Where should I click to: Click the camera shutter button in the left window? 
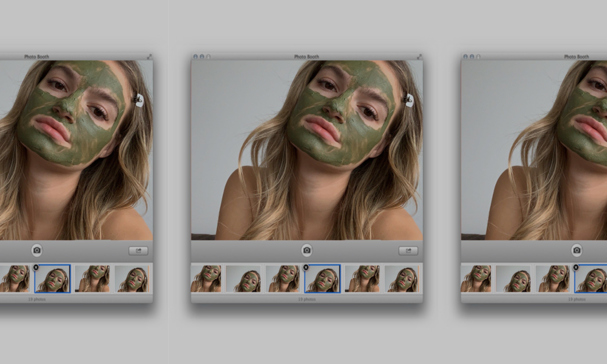[x=37, y=250]
